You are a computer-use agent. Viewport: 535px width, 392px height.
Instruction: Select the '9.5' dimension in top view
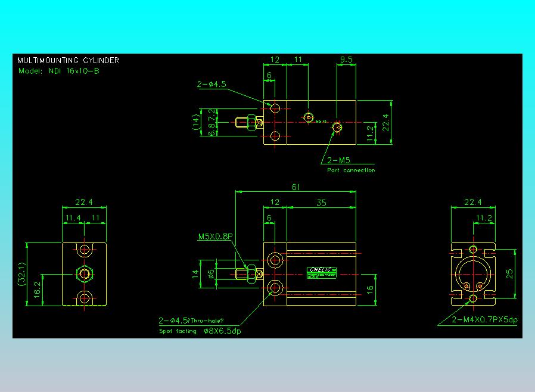click(x=346, y=60)
